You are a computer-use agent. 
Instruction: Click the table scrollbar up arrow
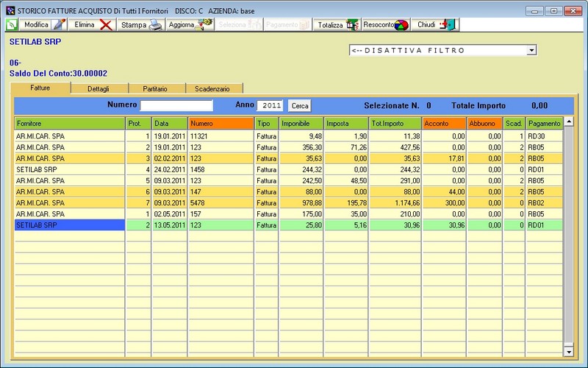569,121
